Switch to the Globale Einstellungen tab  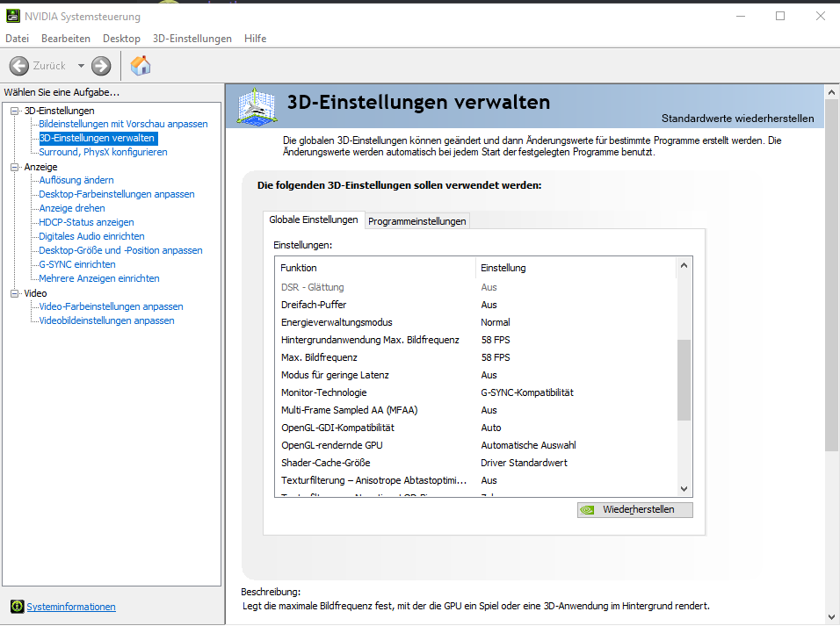pyautogui.click(x=314, y=219)
